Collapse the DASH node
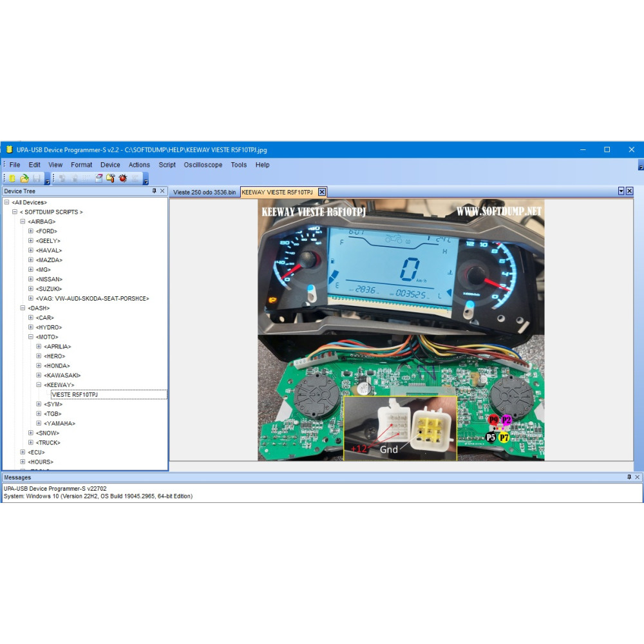Viewport: 644px width, 644px height. coord(23,308)
